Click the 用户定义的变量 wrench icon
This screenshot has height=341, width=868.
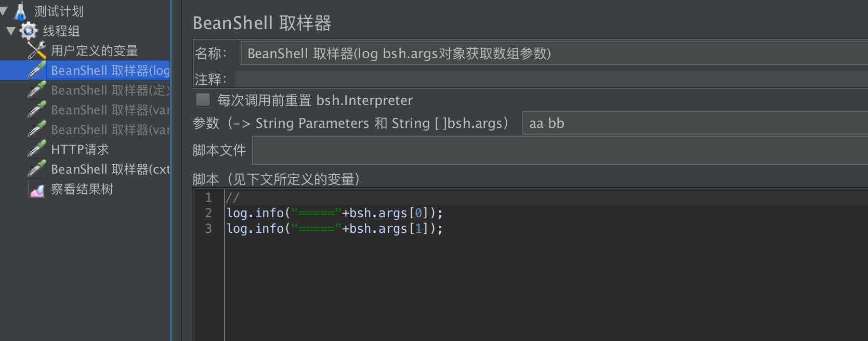coord(35,50)
